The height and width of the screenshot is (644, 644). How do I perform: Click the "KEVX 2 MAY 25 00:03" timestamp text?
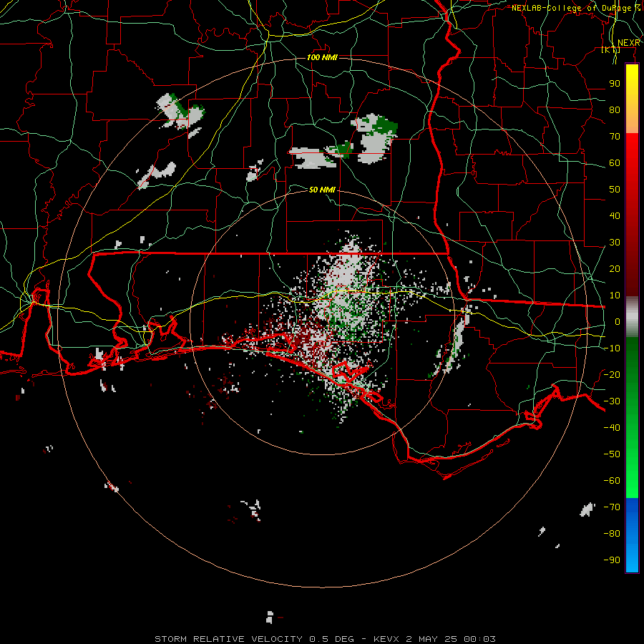pyautogui.click(x=434, y=639)
